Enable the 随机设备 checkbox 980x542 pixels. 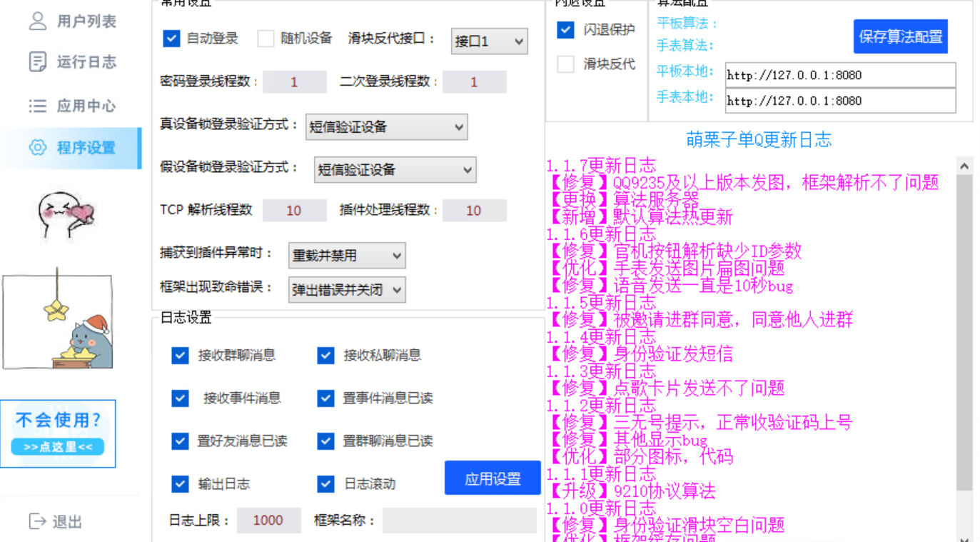coord(266,39)
